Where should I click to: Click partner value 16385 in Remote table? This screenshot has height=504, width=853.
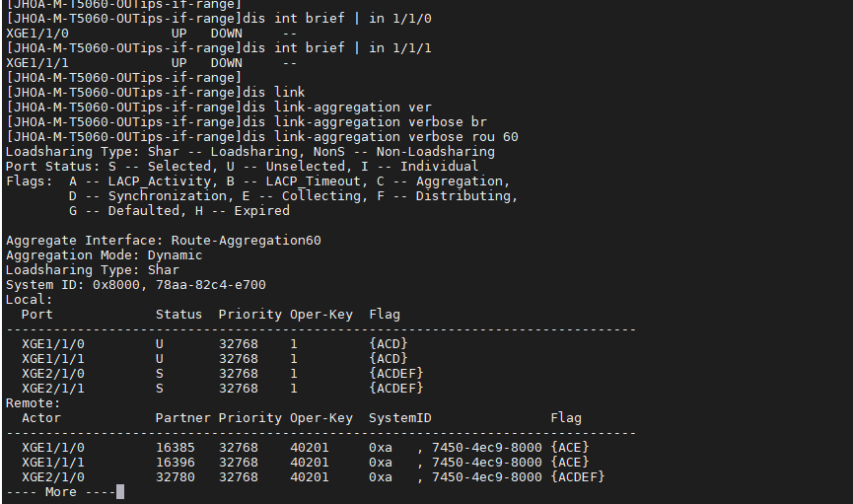click(x=175, y=448)
